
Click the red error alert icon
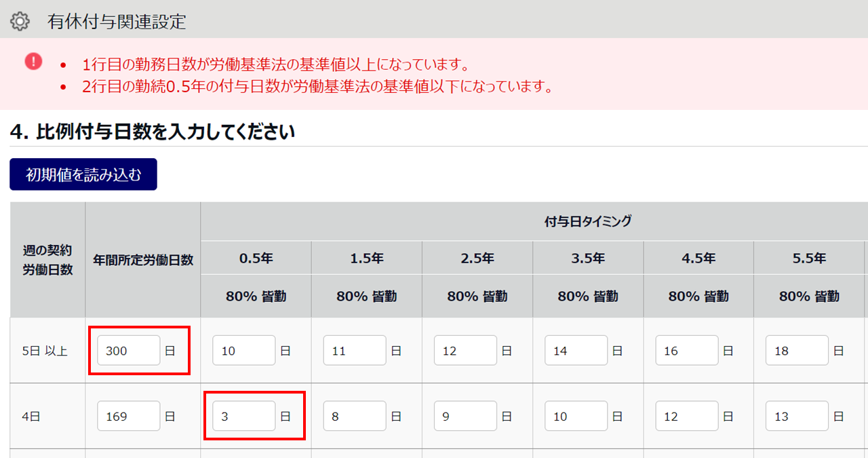click(34, 61)
